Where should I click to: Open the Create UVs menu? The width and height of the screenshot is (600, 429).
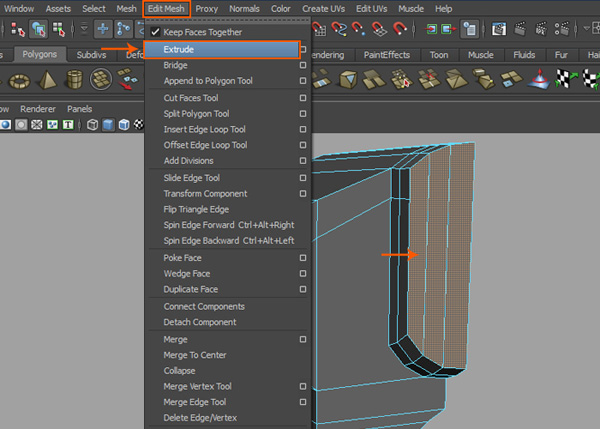click(323, 9)
